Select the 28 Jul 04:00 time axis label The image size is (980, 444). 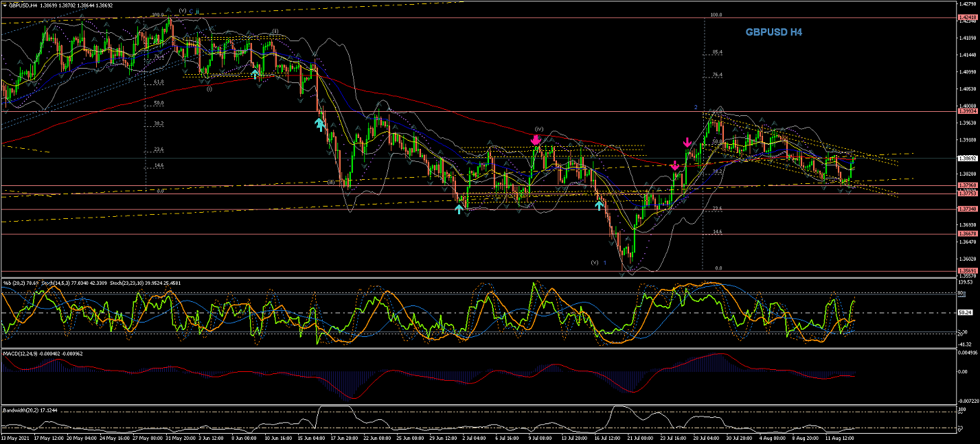tap(707, 437)
